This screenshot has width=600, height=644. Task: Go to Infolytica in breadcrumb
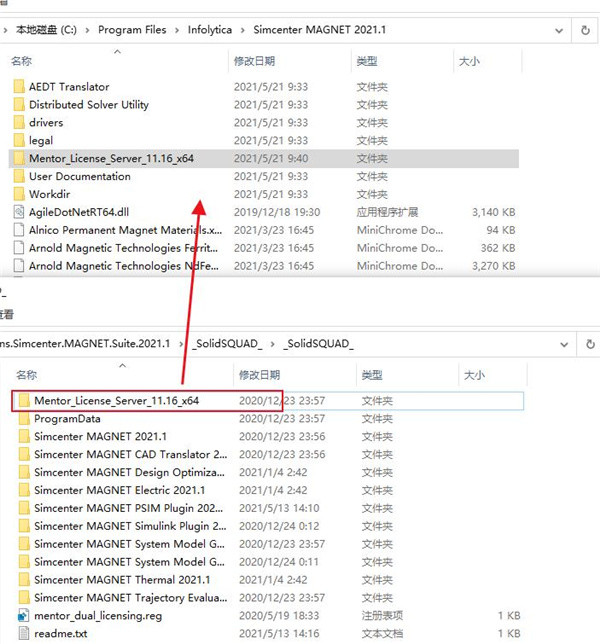coord(210,30)
